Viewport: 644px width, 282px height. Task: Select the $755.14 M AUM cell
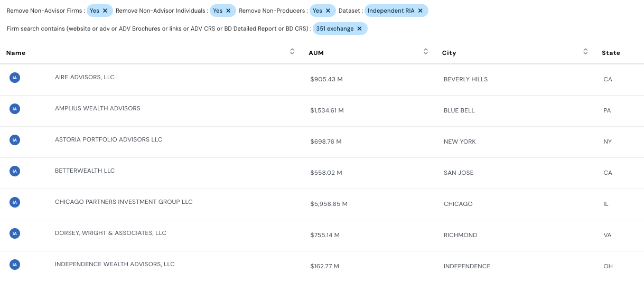click(325, 235)
